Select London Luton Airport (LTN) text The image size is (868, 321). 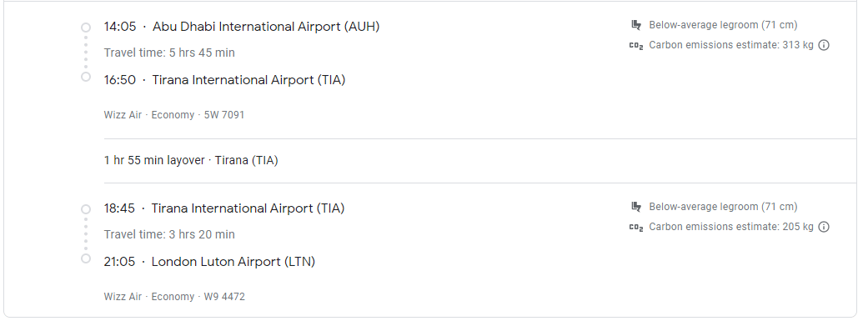coord(233,262)
